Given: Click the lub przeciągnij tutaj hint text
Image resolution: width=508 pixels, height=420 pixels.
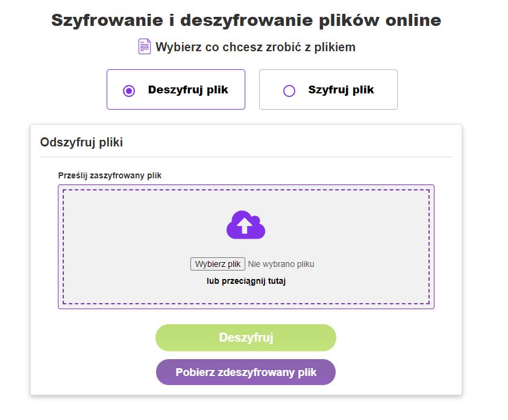Looking at the screenshot, I should click(x=246, y=281).
